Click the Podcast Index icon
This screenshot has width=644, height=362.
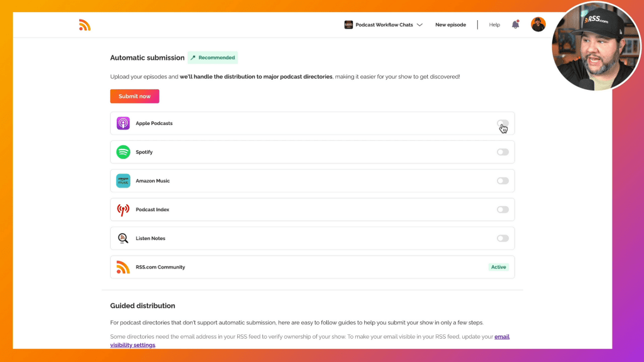123,210
